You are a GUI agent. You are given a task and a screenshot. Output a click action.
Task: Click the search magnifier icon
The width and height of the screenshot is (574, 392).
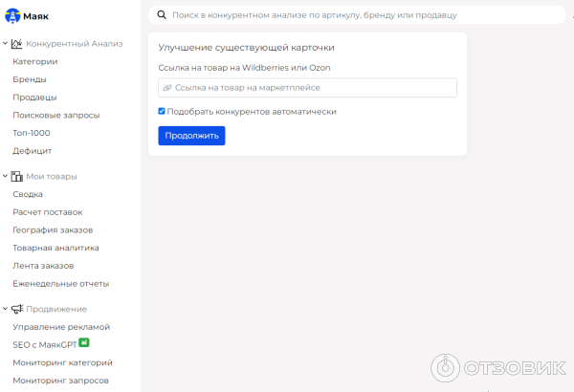coord(162,15)
